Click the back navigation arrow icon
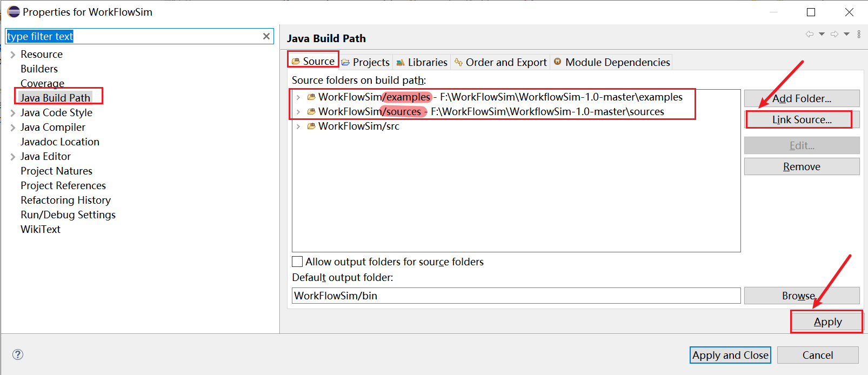Viewport: 868px width, 375px height. [810, 34]
